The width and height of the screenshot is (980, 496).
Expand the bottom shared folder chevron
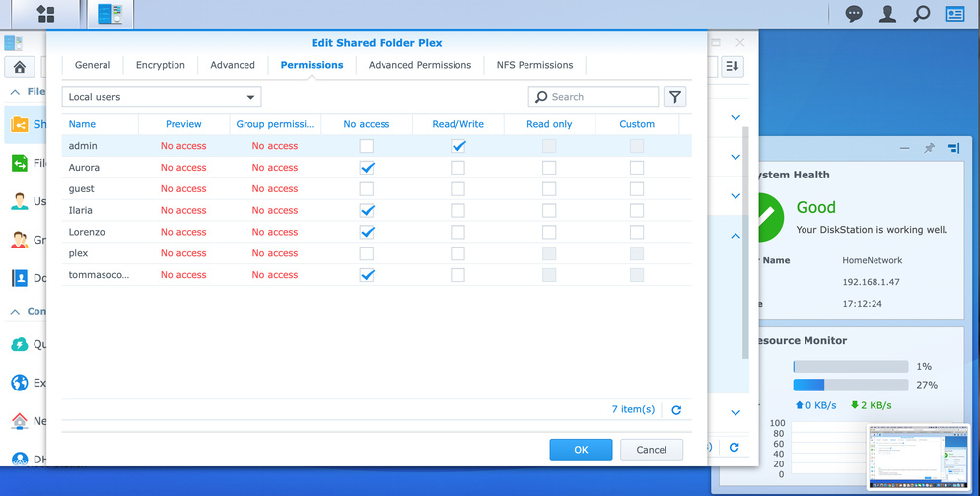pos(735,413)
